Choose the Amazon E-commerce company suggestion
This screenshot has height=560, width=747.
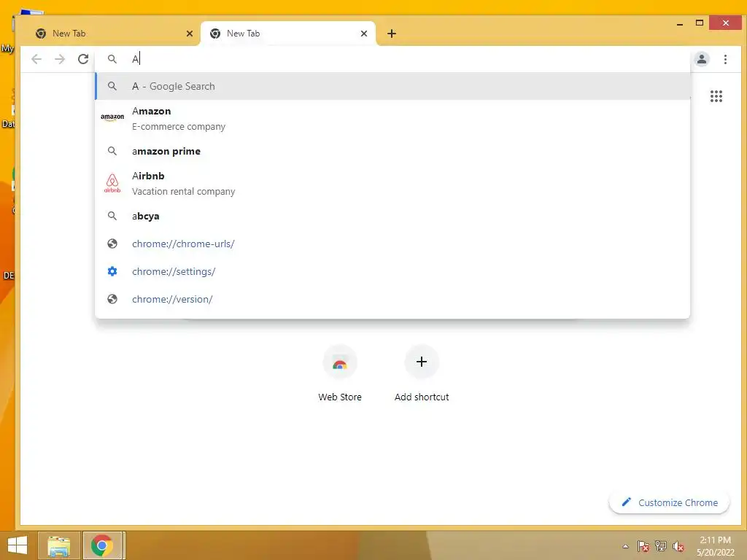(x=392, y=119)
